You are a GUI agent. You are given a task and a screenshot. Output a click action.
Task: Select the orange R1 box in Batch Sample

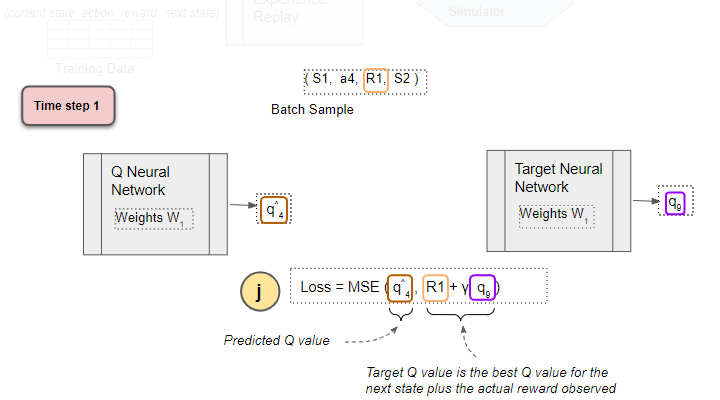pyautogui.click(x=375, y=79)
